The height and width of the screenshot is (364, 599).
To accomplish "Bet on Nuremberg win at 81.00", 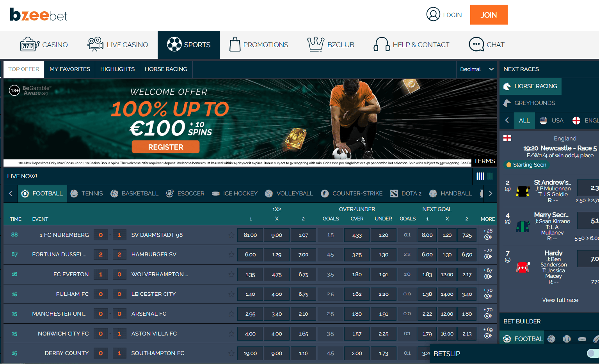I will (250, 235).
